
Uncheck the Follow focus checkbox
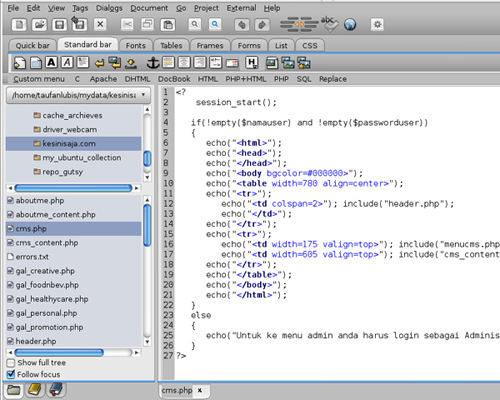click(11, 374)
